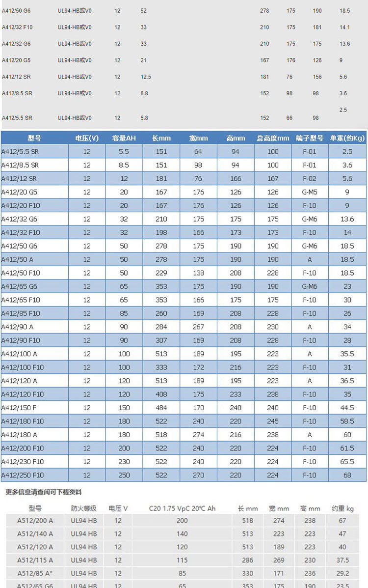Click weight value 61.5 in A412/200 F10 row

point(347,448)
